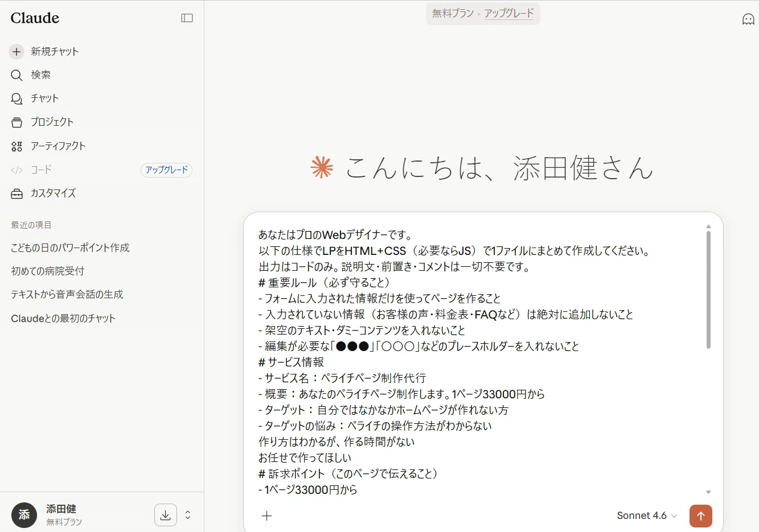The image size is (759, 532).
Task: Open recent chat こどもの日のパワーポイント作成
Action: tap(70, 248)
